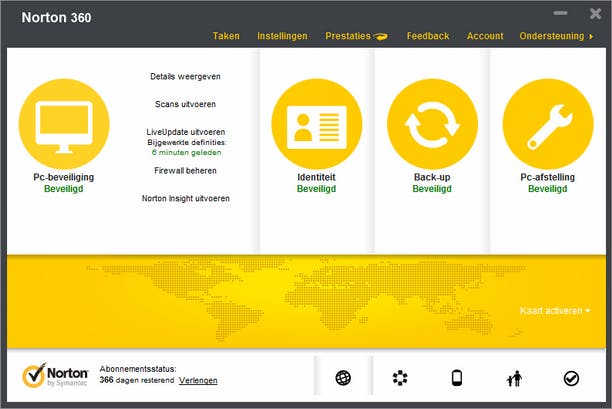The width and height of the screenshot is (612, 409).
Task: Click LiveUpdate uitvoeren link
Action: (x=186, y=132)
